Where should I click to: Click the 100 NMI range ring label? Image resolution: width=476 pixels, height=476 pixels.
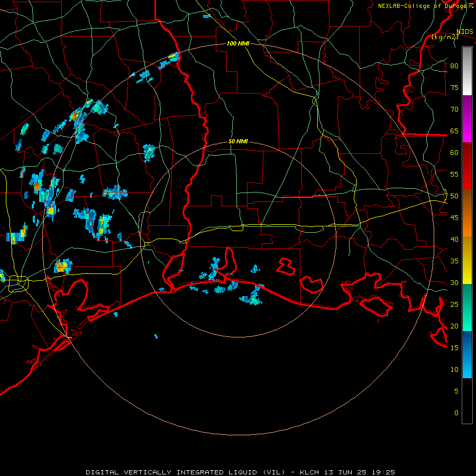coord(238,44)
